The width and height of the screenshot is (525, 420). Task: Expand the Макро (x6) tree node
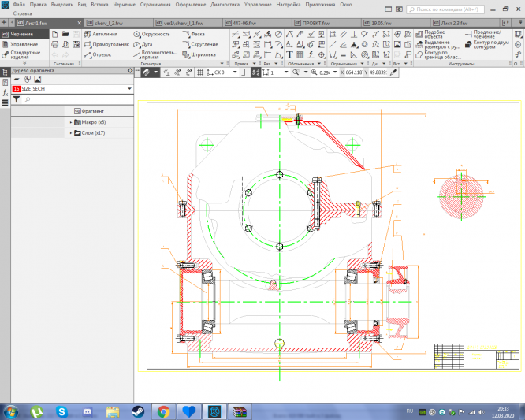(71, 122)
